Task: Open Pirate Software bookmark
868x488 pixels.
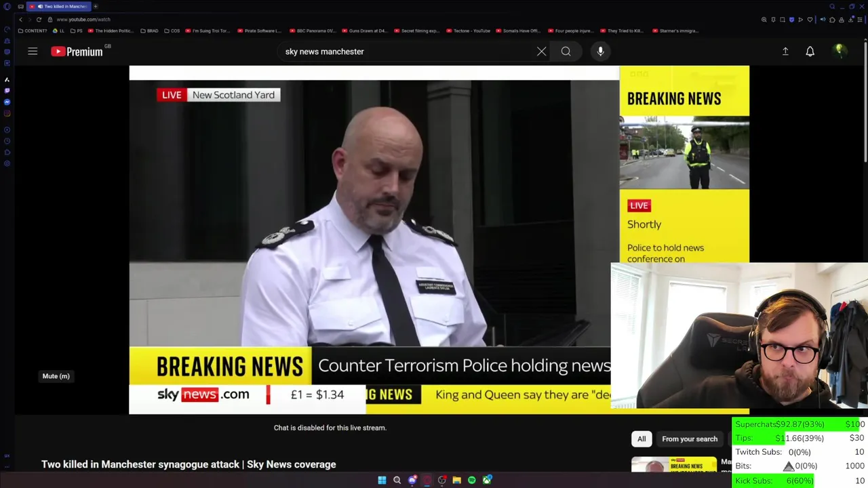Action: pyautogui.click(x=259, y=30)
